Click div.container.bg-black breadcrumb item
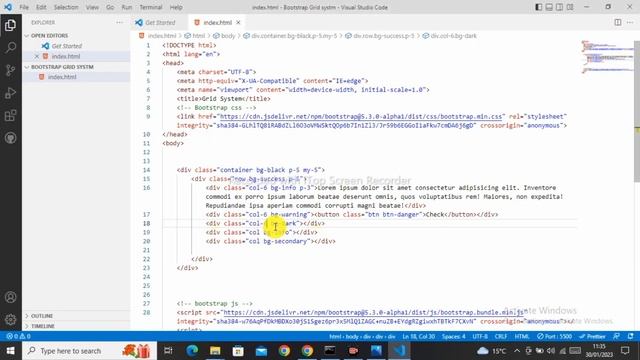 click(x=294, y=36)
